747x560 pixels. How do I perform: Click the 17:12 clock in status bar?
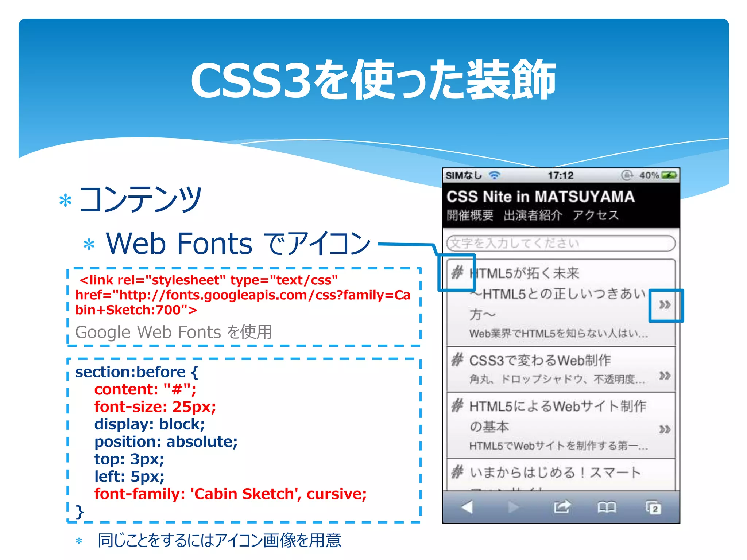(561, 176)
